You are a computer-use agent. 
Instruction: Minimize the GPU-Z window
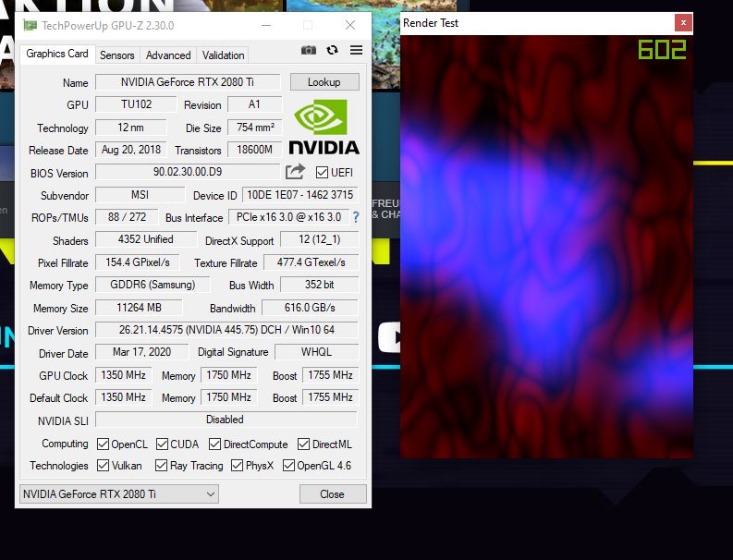tap(266, 25)
